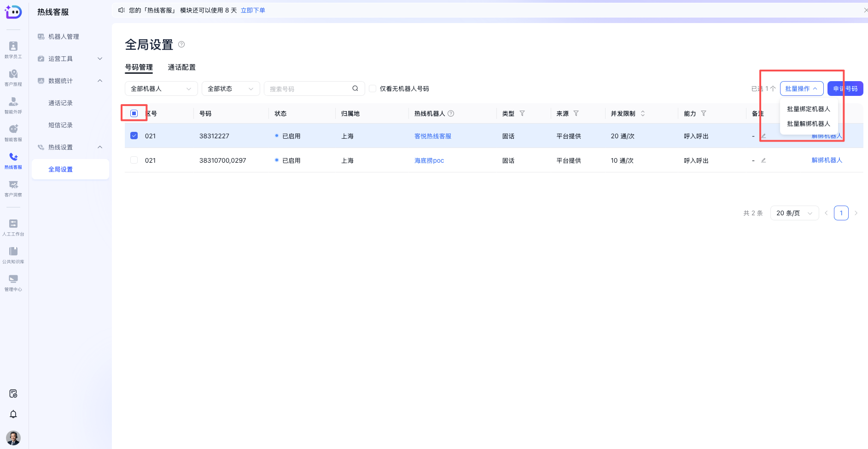
Task: Open the 客户旅程 sidebar icon
Action: point(13,77)
